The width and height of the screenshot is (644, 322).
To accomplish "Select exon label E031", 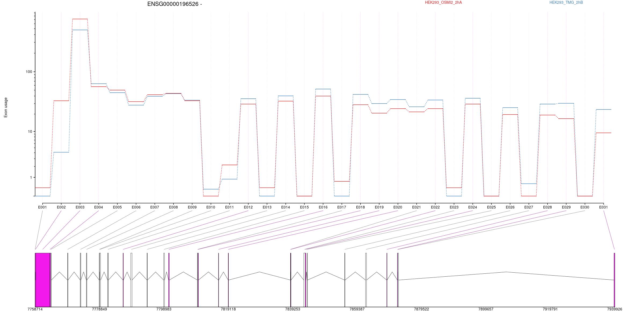I will tap(603, 207).
